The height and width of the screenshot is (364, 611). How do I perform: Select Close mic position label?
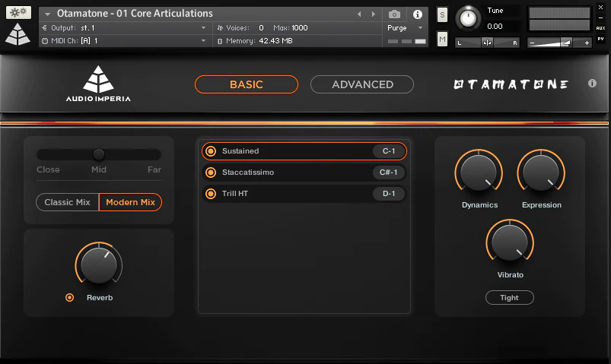click(x=48, y=169)
